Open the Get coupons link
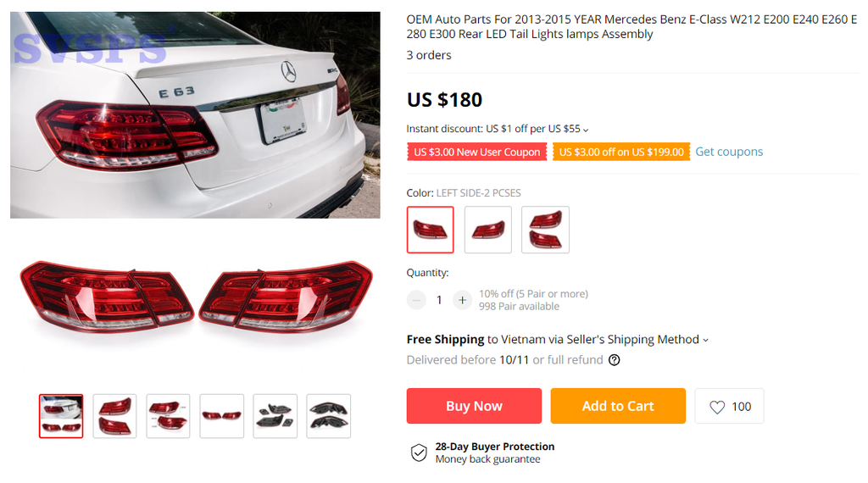 [x=729, y=152]
